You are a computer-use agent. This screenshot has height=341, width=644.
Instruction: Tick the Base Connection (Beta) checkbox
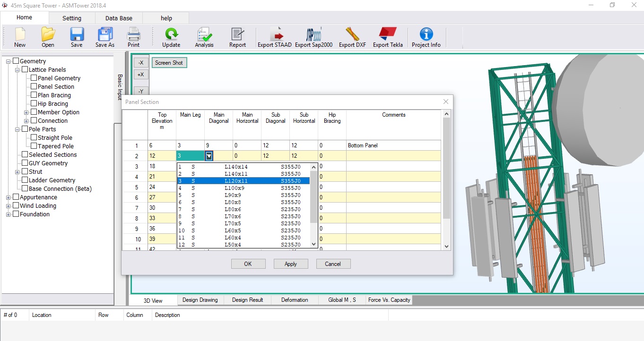coord(25,188)
